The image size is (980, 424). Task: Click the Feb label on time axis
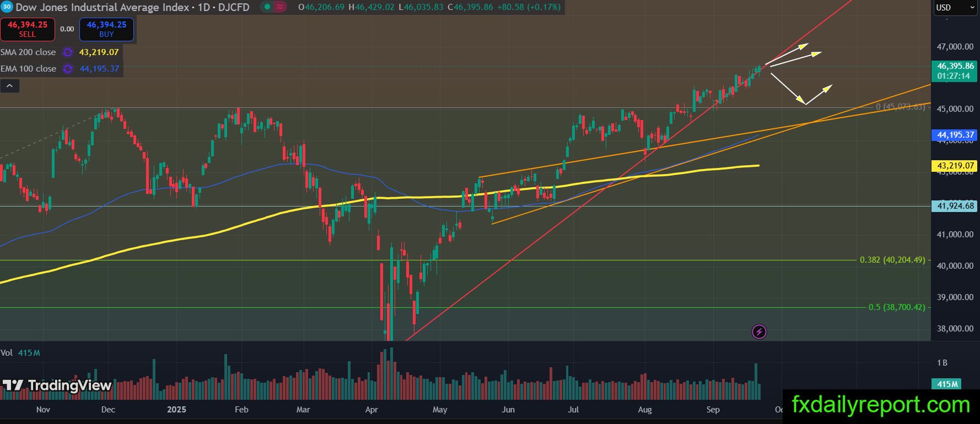(x=241, y=410)
